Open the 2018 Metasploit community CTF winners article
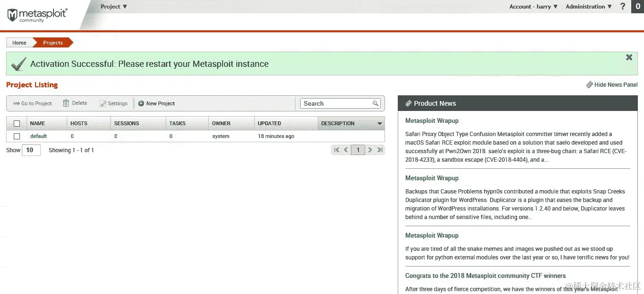The width and height of the screenshot is (644, 294). (485, 276)
